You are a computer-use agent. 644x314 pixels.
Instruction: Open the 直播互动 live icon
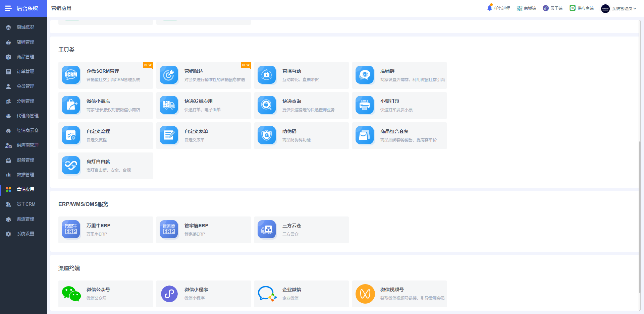coord(267,75)
